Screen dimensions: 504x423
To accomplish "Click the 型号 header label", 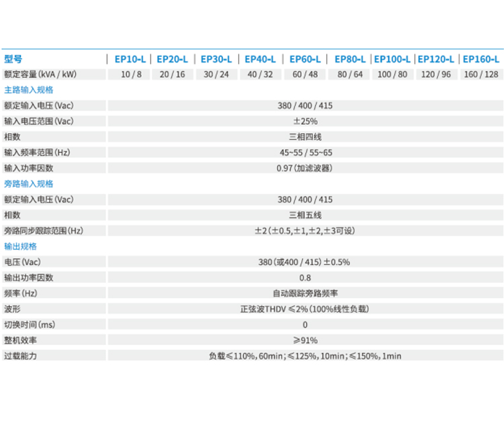I will pos(13,59).
